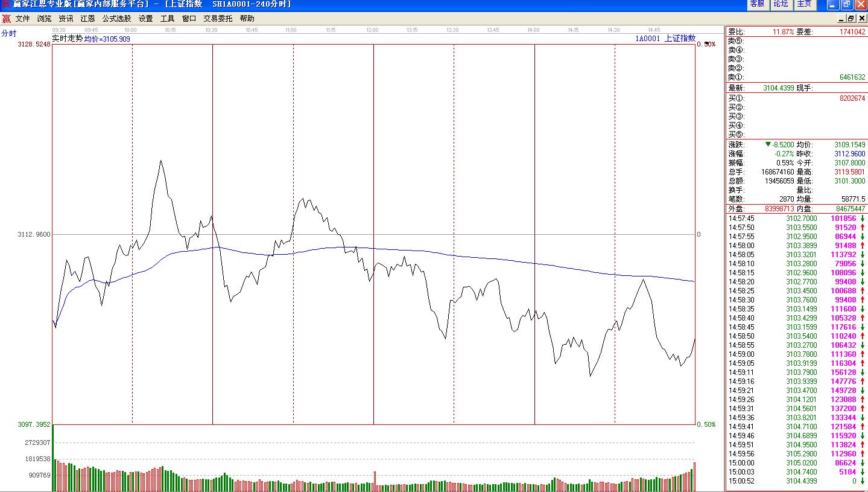This screenshot has width=868, height=492.
Task: Click the 委差 value 1741042
Action: [852, 32]
